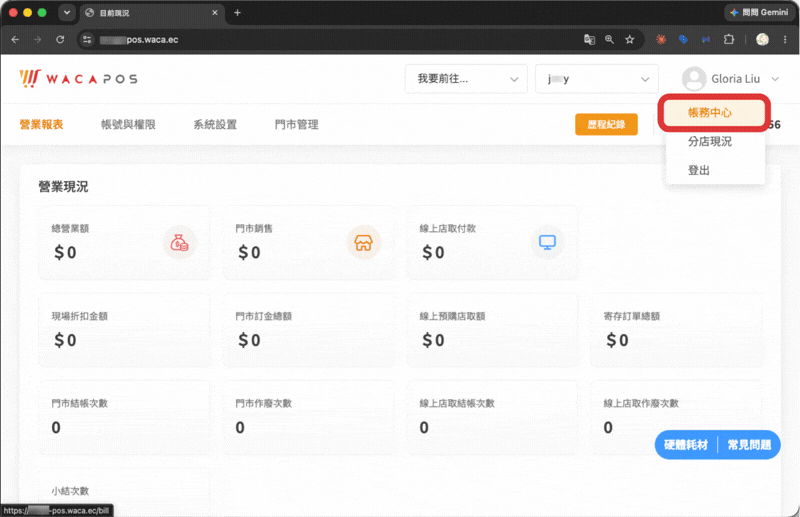Click the 線上店取作廢次數 label

(641, 404)
